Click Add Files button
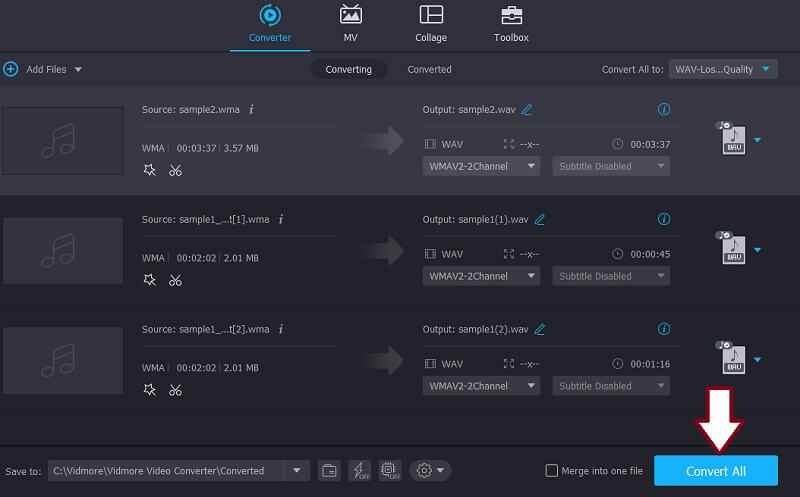Image resolution: width=800 pixels, height=497 pixels. tap(43, 69)
